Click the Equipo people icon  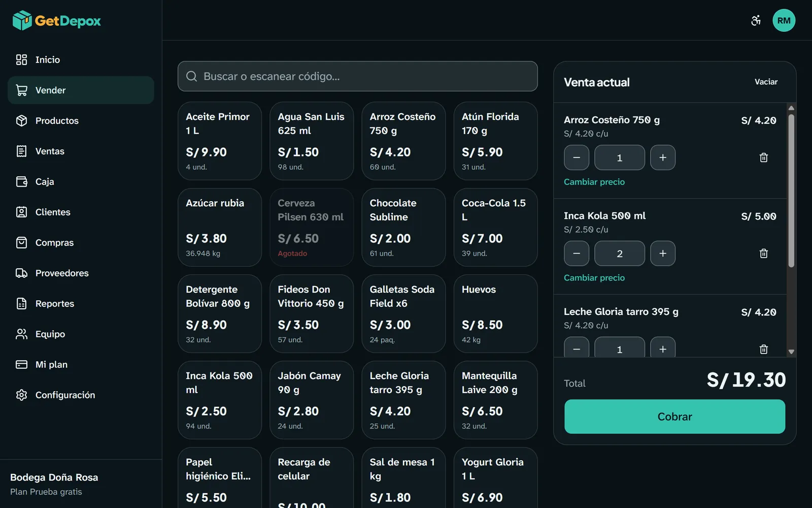21,334
